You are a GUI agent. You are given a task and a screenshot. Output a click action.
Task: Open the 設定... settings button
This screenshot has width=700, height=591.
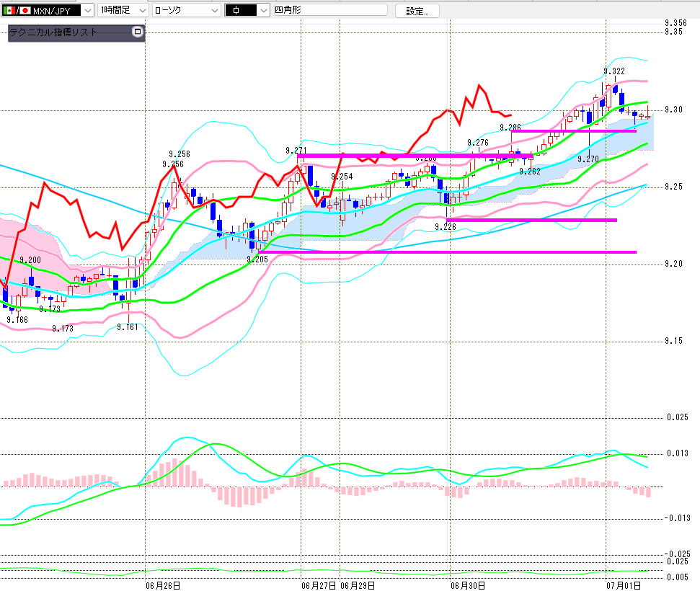(x=417, y=11)
